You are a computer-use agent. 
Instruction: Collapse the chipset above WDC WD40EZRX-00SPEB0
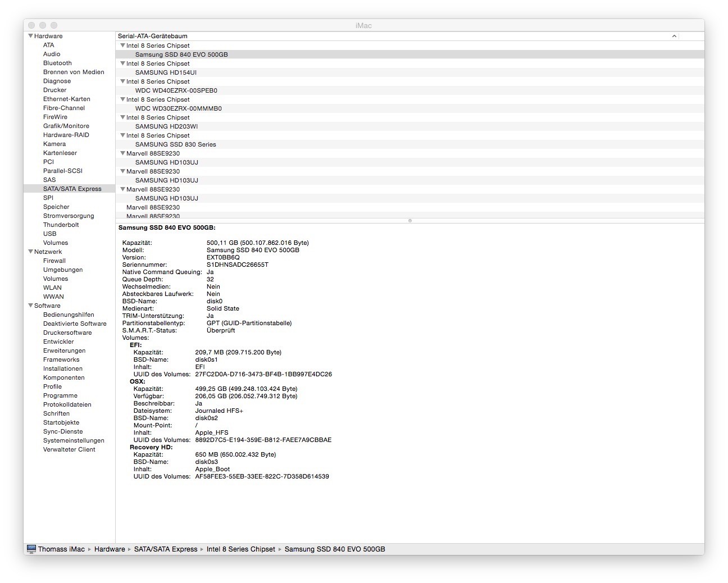coord(122,81)
